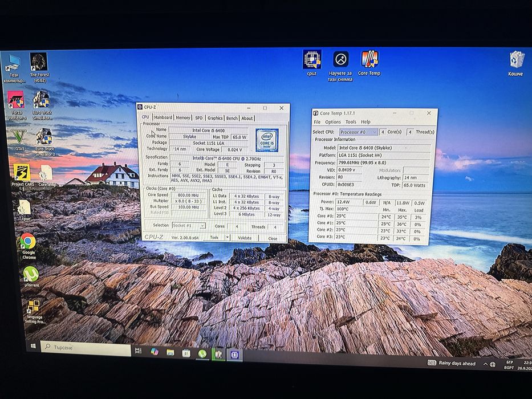The image size is (532, 399).
Task: Open the cpuz file above Google Chrome
Action: coord(25,210)
